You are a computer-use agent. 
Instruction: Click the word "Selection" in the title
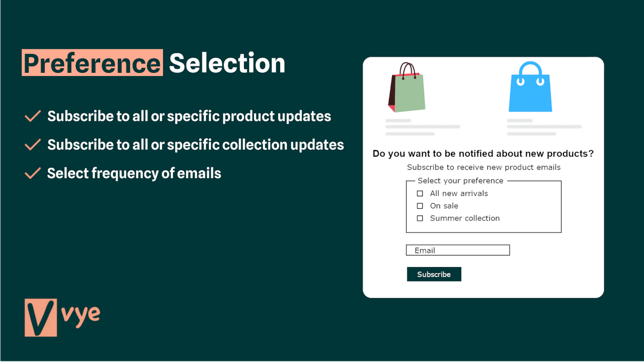coord(227,63)
